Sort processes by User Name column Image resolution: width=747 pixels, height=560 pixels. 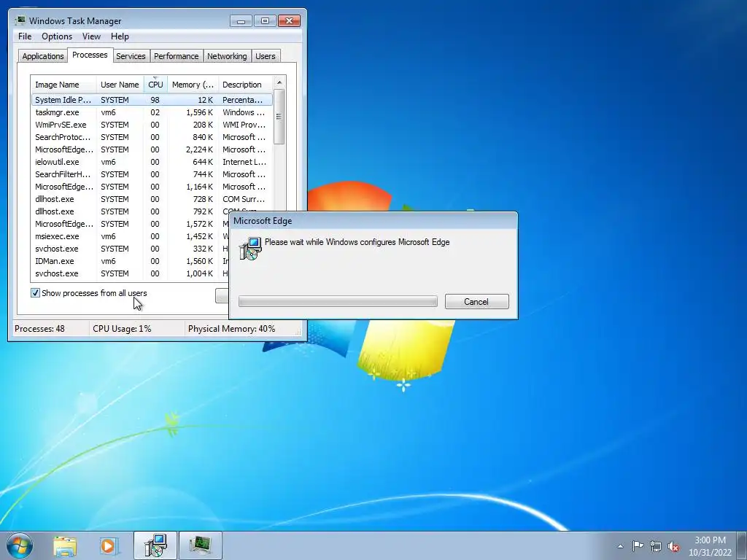click(120, 85)
